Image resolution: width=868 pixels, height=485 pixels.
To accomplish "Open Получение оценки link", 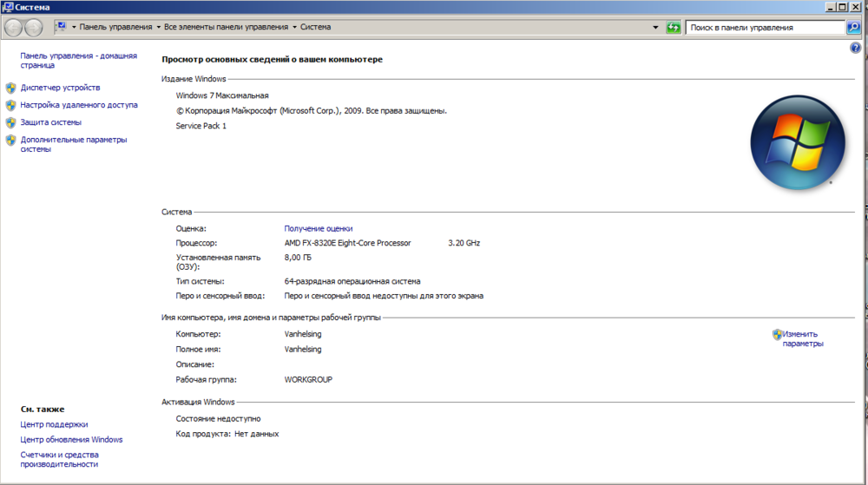I will pos(319,228).
